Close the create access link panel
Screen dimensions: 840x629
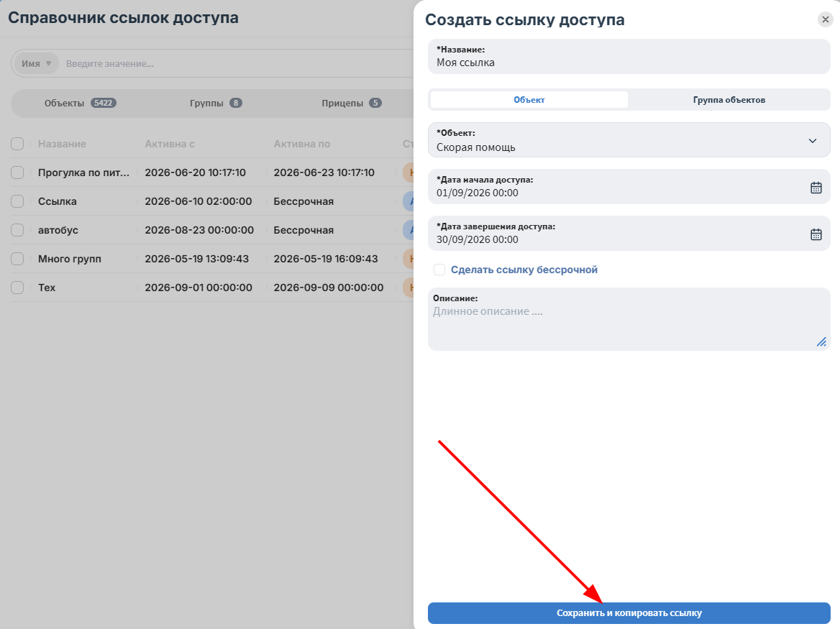tap(826, 19)
